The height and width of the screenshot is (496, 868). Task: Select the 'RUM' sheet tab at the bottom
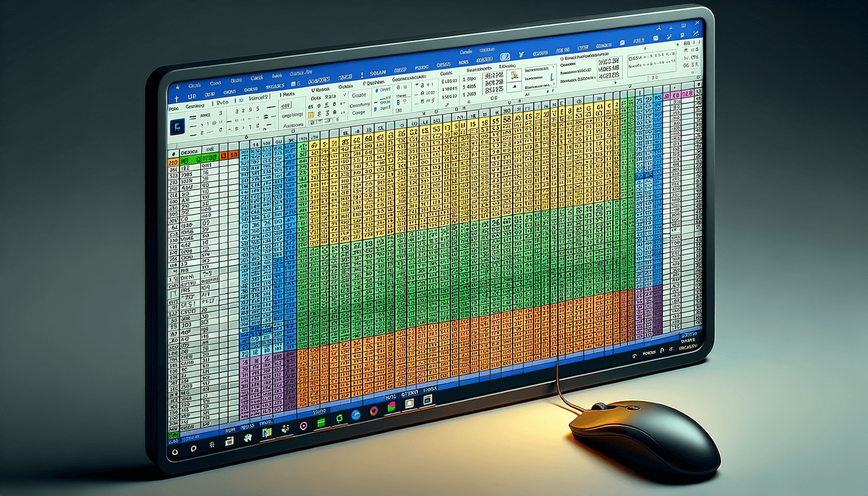230,430
